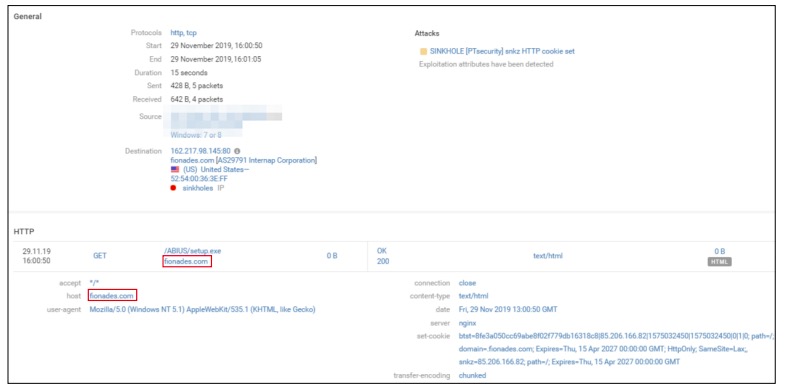Click the OK 200 response status
Screen dimensions: 785x391
[382, 256]
